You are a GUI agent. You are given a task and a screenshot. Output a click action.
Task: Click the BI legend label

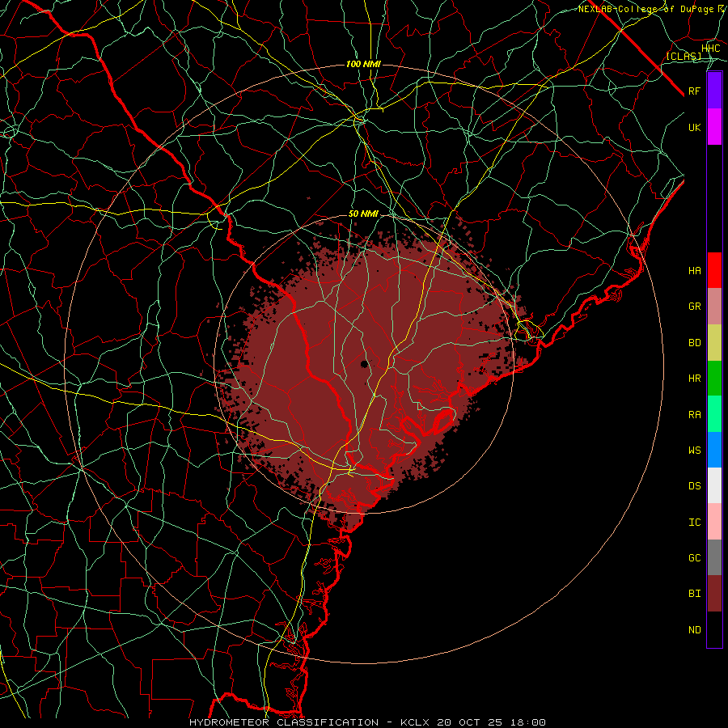coord(695,594)
